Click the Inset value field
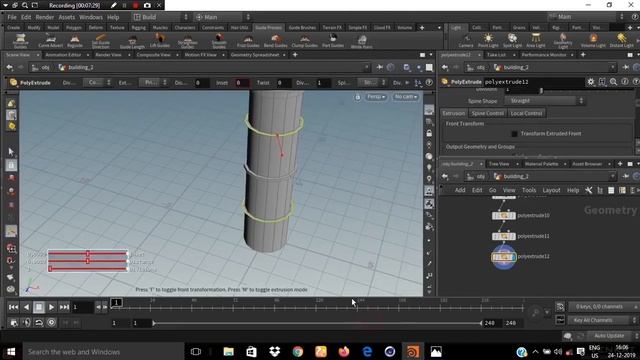640x360 pixels. 242,83
